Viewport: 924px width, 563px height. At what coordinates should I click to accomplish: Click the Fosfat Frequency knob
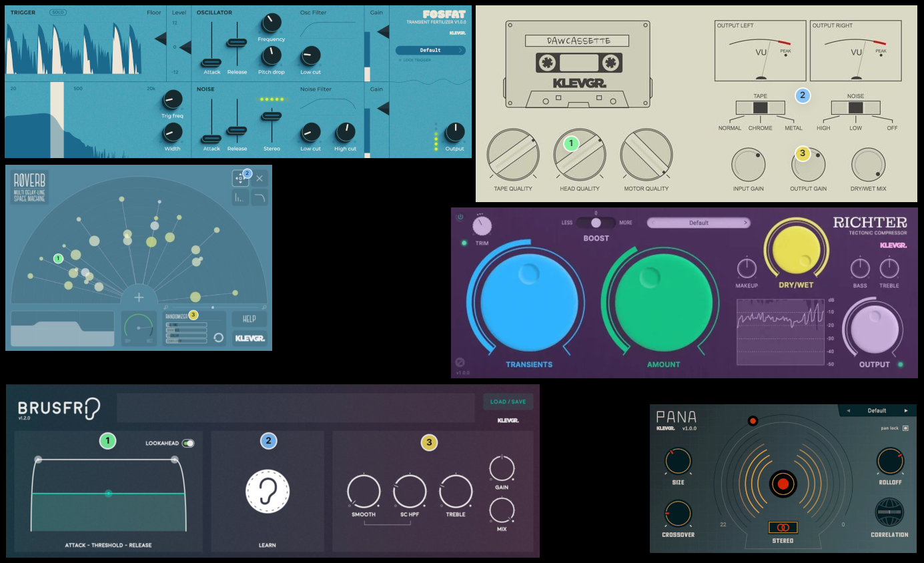271,23
